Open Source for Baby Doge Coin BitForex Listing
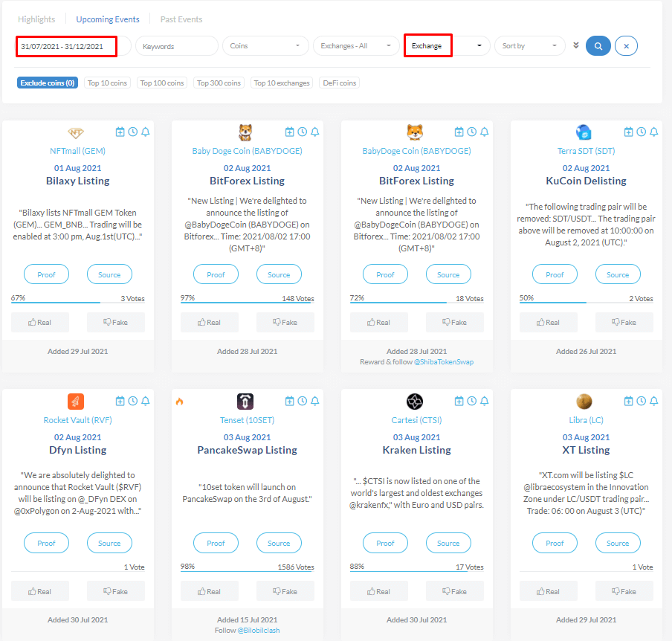The height and width of the screenshot is (641, 672). [x=279, y=274]
